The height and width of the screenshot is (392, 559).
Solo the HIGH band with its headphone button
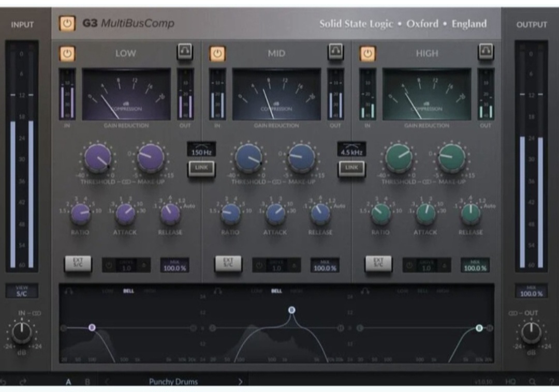(486, 51)
